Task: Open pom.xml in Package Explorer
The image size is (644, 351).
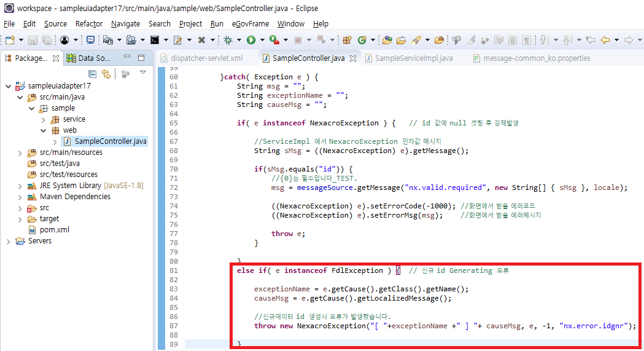Action: coord(54,230)
